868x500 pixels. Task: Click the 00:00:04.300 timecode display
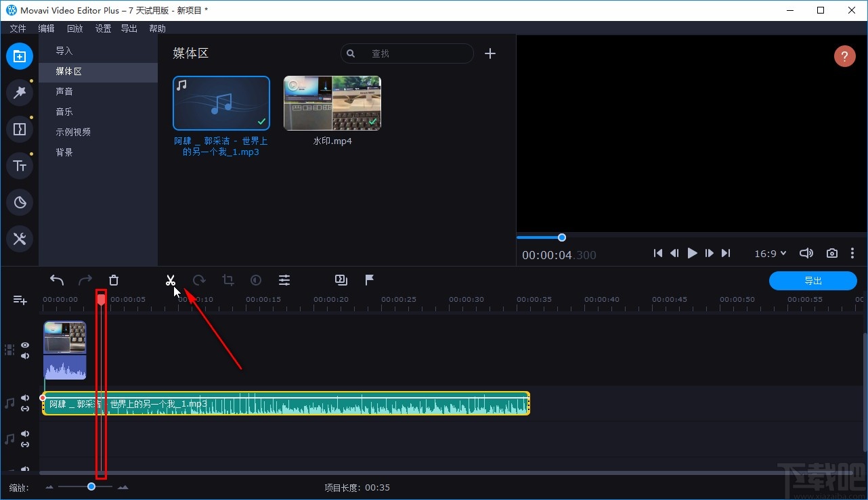point(559,255)
